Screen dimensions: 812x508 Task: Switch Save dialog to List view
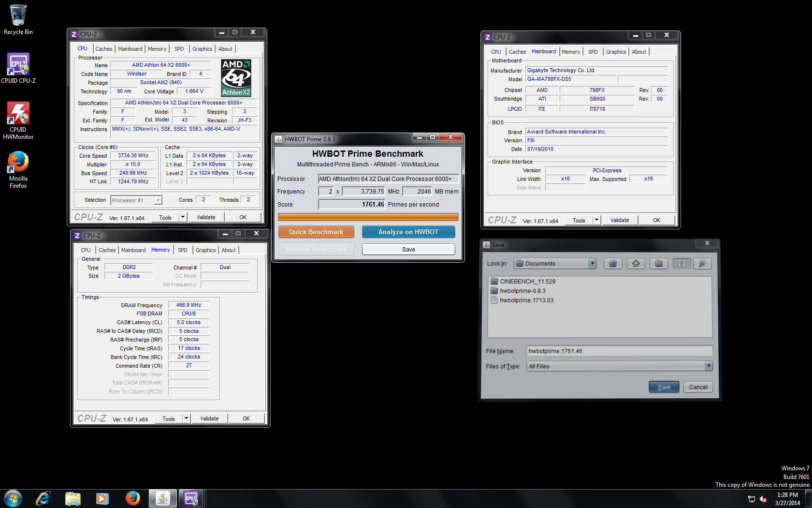tap(681, 264)
